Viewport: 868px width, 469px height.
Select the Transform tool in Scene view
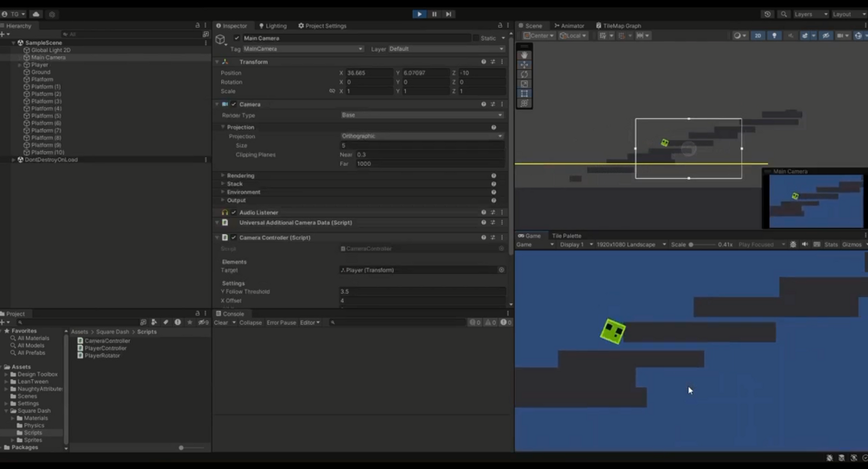click(524, 103)
